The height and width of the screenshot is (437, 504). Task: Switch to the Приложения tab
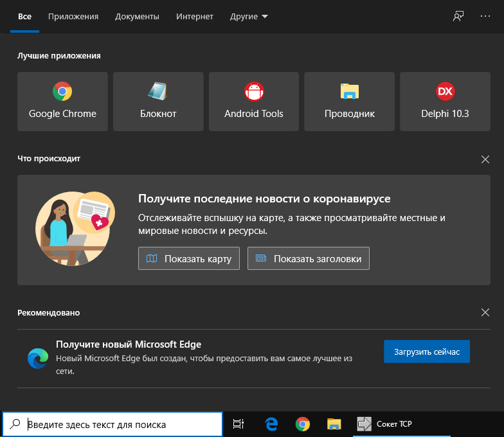(x=73, y=17)
